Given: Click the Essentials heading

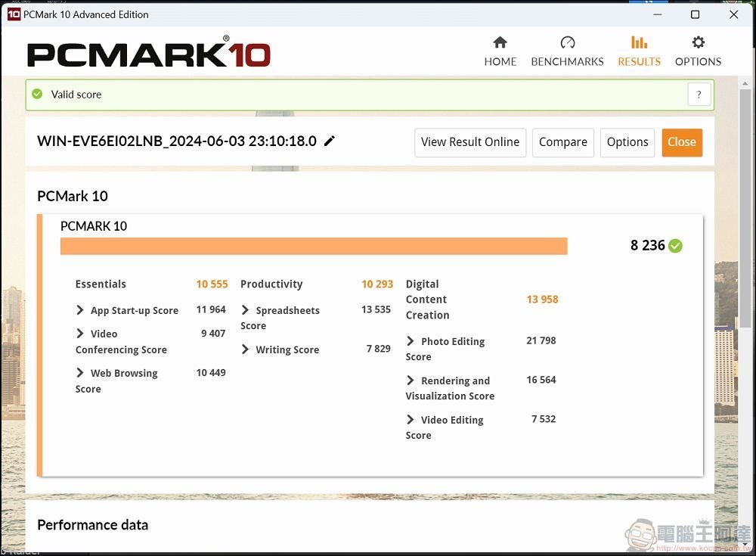Looking at the screenshot, I should [x=101, y=284].
